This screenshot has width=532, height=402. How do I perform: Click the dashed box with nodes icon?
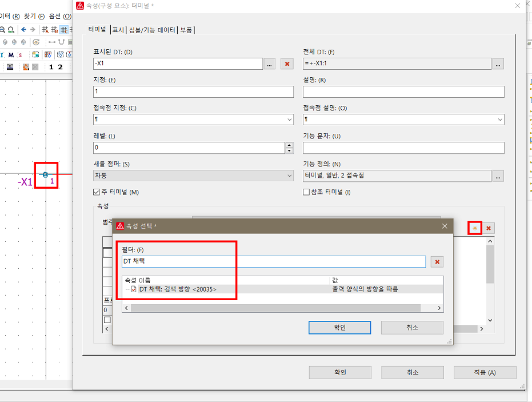61,55
